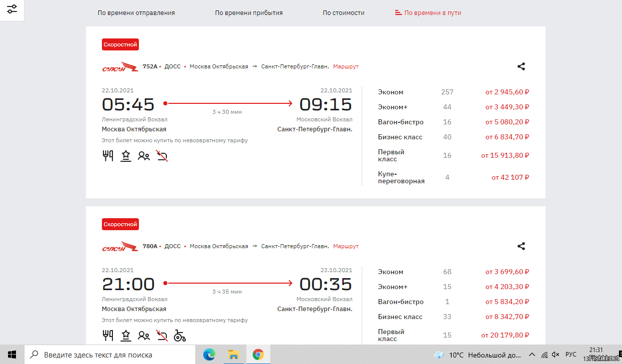
Task: Open the filter settings panel icon
Action: (12, 9)
